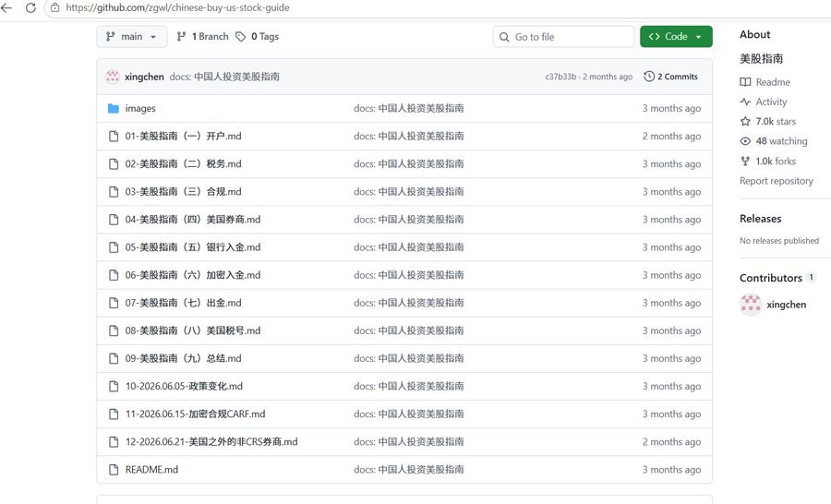Open file 05-美股指南（五）银行入金.md
831x504 pixels.
(193, 247)
